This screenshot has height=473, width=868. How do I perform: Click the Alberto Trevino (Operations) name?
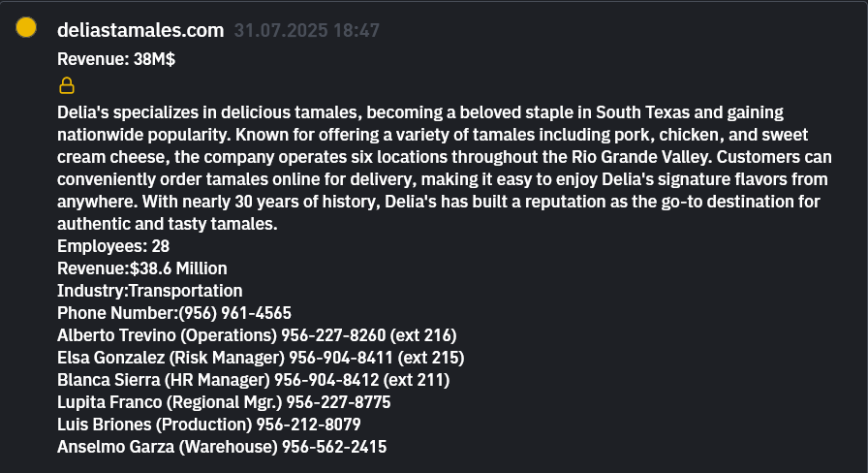tap(167, 335)
